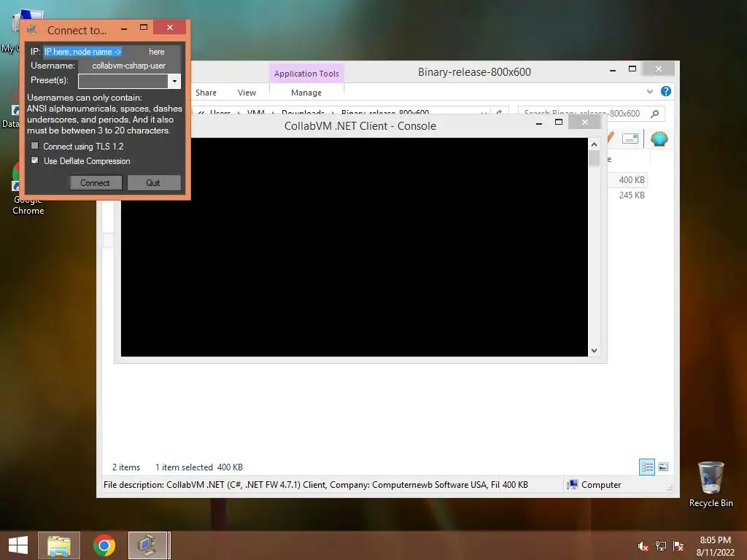Maximize the CollabVM Console window
Viewport: 747px width, 560px height.
tap(559, 122)
